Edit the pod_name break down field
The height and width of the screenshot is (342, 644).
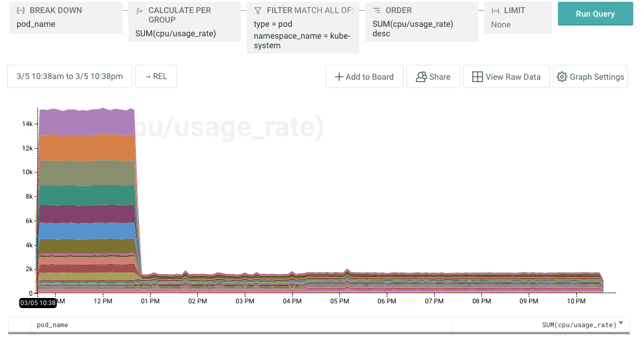(36, 24)
